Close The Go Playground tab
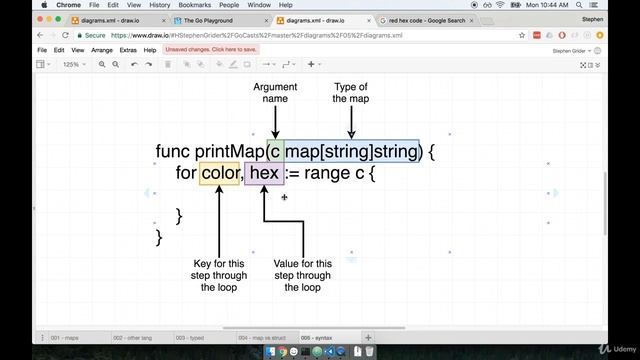Viewport: 640px width, 360px height. 266,20
